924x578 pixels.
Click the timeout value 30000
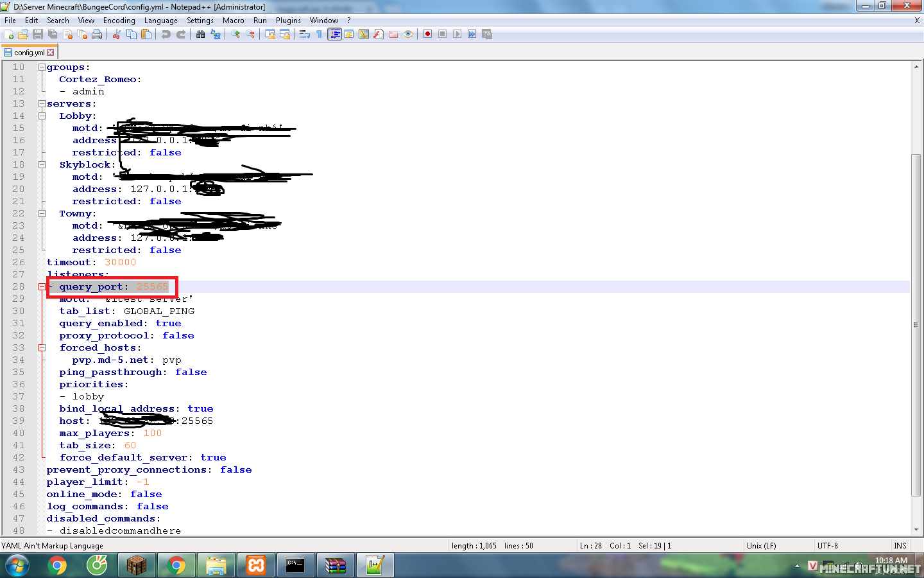click(121, 263)
